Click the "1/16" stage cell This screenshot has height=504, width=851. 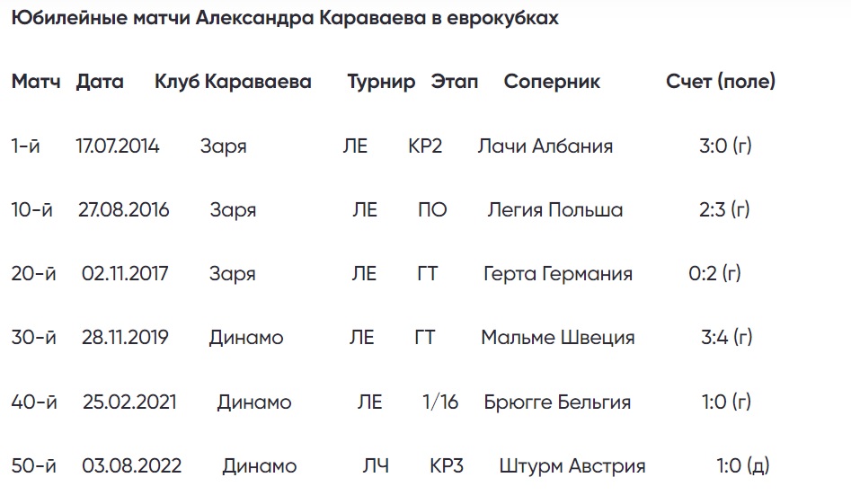tap(440, 402)
